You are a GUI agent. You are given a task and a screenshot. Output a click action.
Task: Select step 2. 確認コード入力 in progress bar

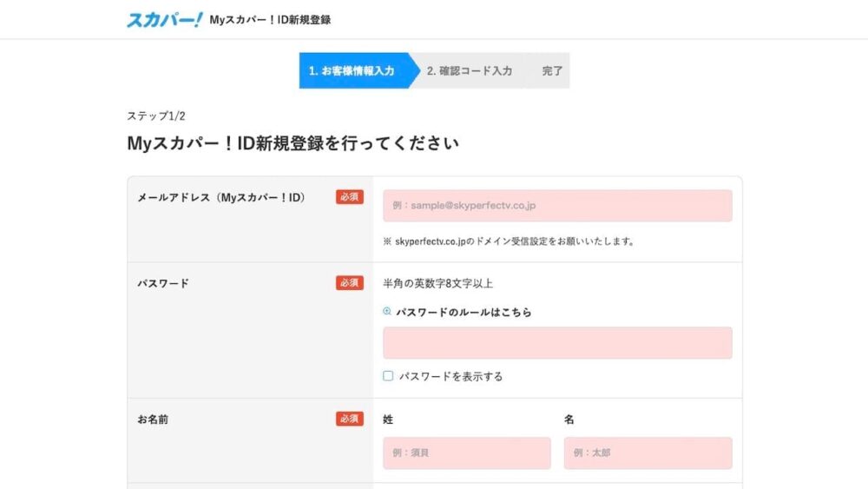click(x=470, y=71)
